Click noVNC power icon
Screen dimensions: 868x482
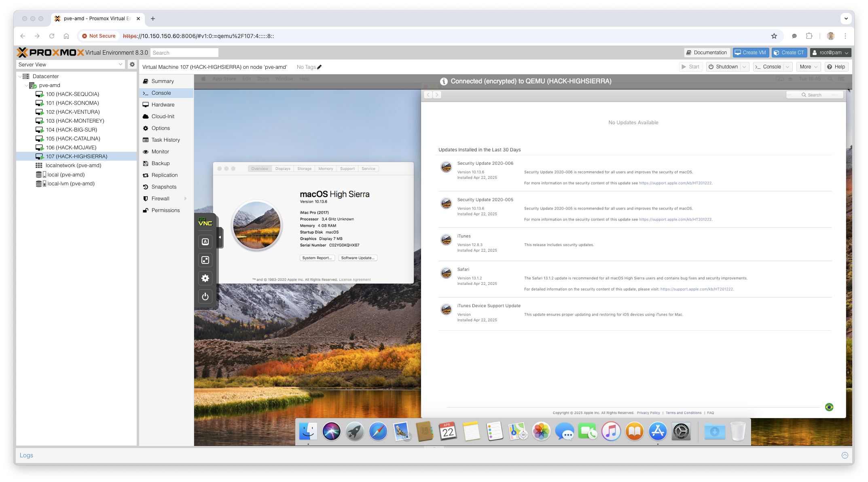(x=205, y=297)
